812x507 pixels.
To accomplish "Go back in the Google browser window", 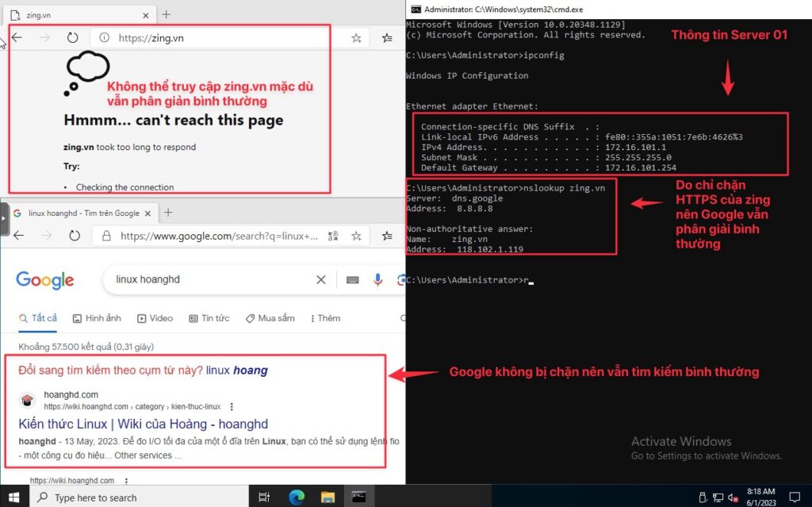I will click(19, 236).
